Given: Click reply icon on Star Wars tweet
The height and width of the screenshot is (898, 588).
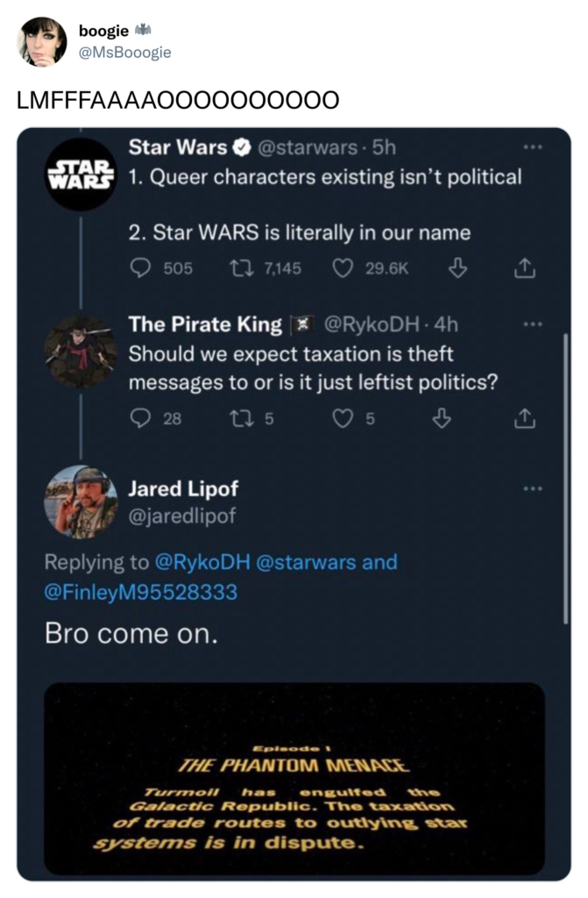Looking at the screenshot, I should pos(140,268).
